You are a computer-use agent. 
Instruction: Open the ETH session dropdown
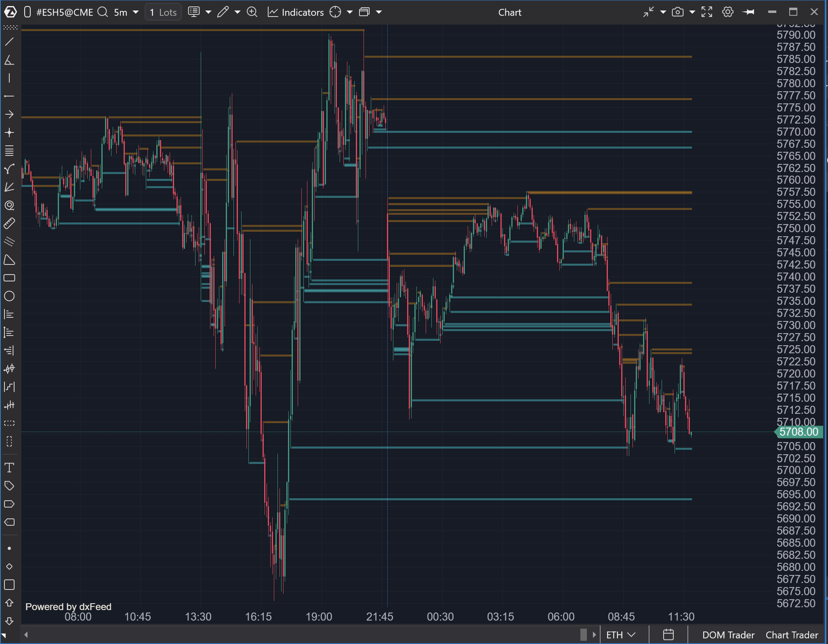[621, 635]
